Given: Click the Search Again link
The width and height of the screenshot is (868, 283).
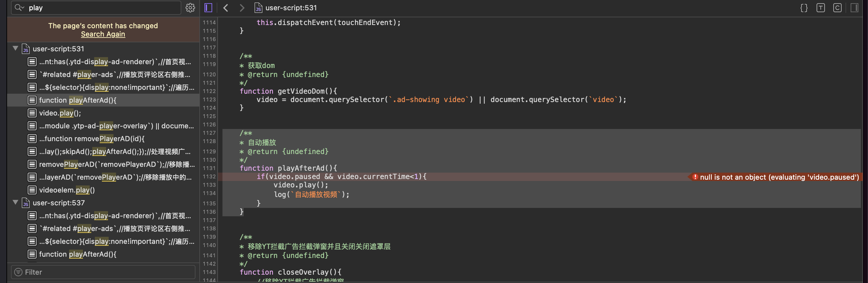Looking at the screenshot, I should coord(103,34).
